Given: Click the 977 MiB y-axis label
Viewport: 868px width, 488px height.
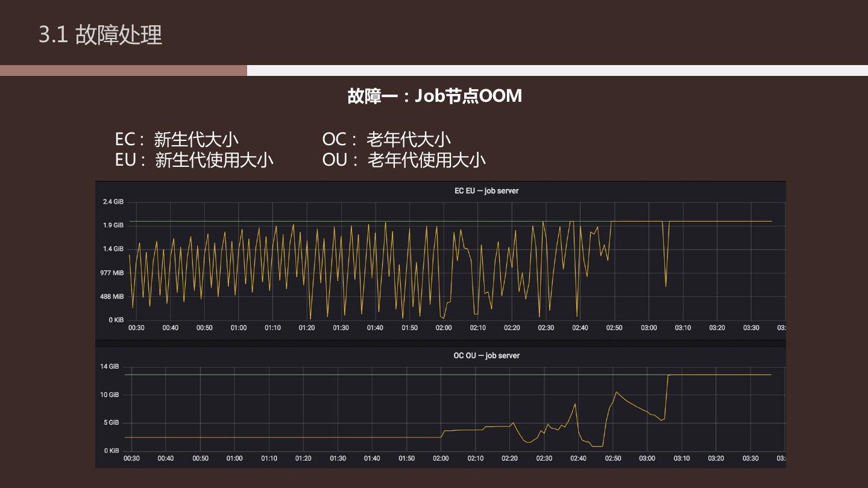Looking at the screenshot, I should point(113,273).
